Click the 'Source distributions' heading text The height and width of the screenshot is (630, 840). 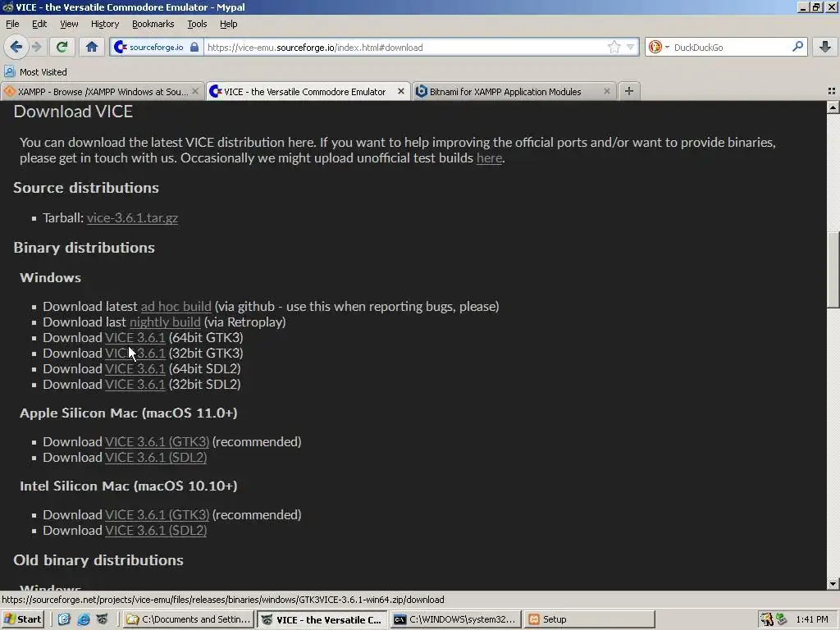point(86,188)
